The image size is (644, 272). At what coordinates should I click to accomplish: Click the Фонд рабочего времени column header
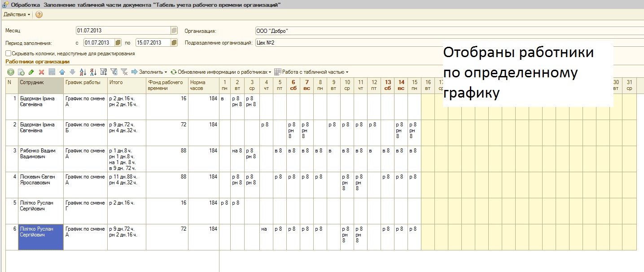pyautogui.click(x=167, y=85)
